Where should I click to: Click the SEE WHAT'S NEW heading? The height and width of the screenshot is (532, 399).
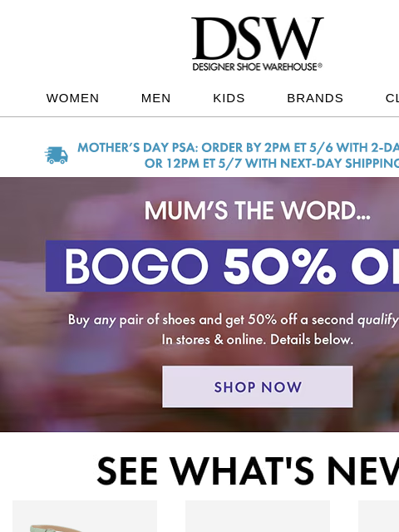tap(248, 471)
